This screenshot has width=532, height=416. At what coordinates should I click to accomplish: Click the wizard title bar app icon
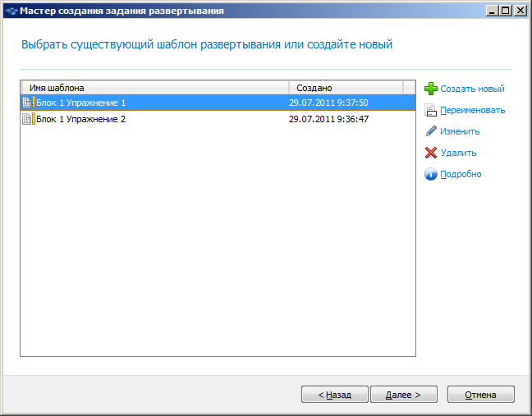(x=11, y=11)
